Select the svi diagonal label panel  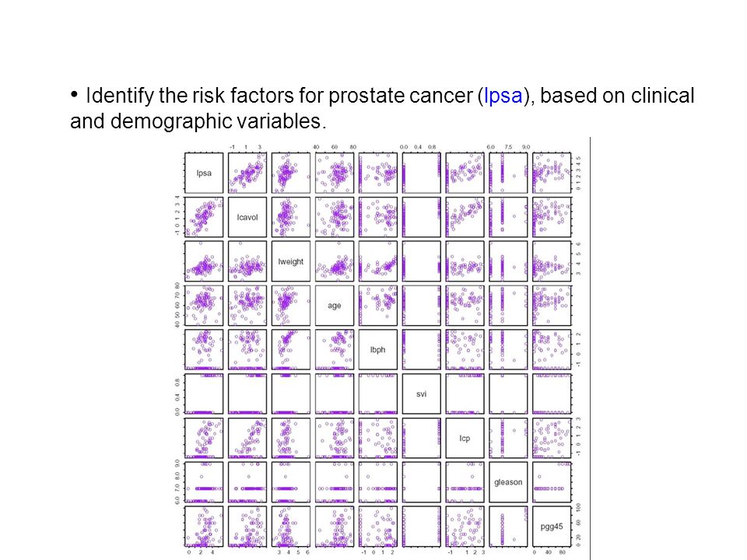(x=422, y=394)
